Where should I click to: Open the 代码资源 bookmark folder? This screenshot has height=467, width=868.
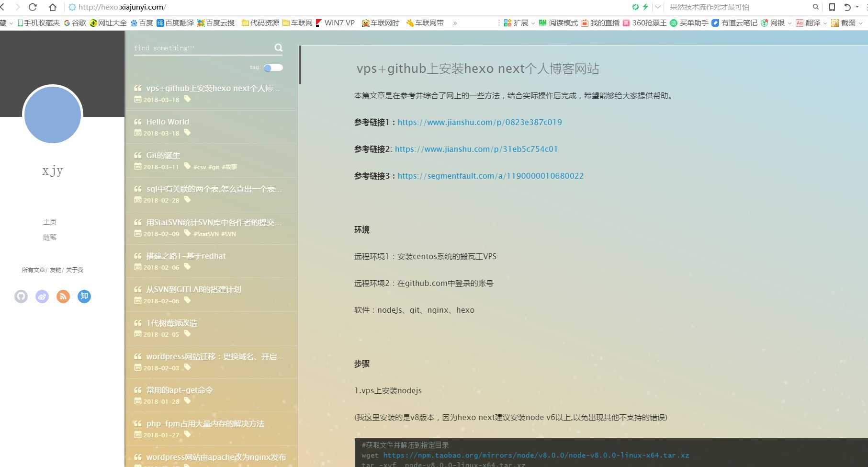260,23
